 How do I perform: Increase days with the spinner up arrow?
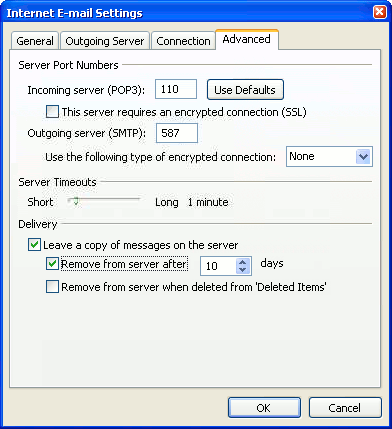(243, 262)
